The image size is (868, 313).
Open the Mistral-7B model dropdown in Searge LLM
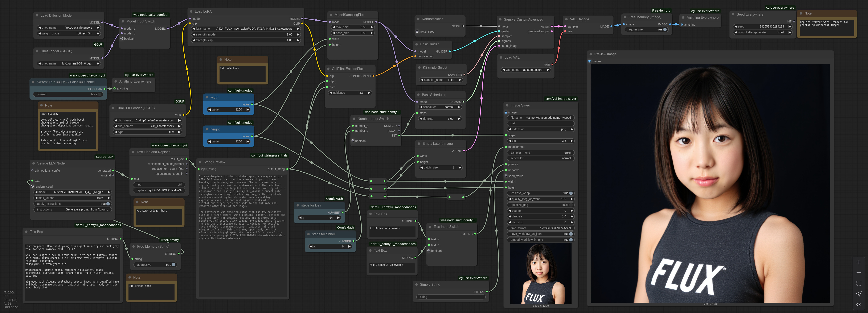click(73, 192)
